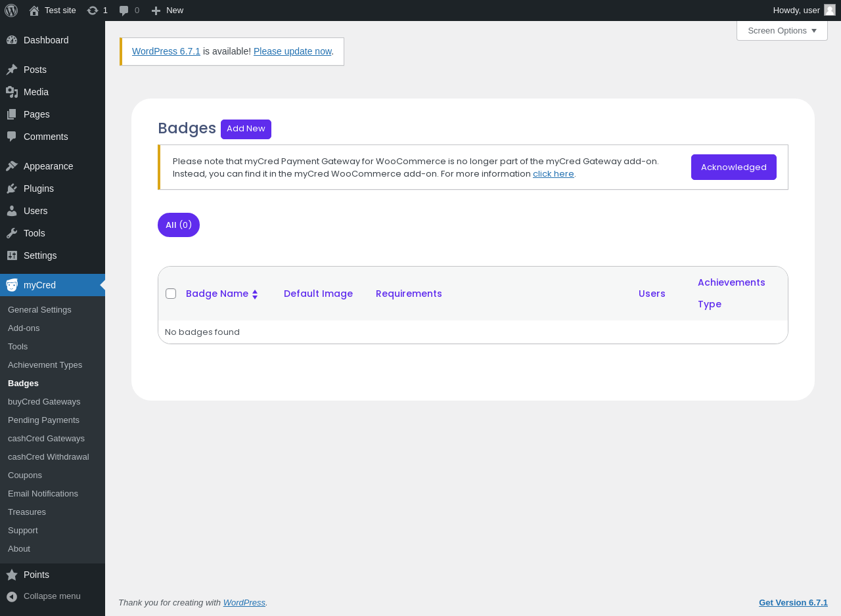841x616 pixels.
Task: Open Pending Payments
Action: (x=43, y=420)
